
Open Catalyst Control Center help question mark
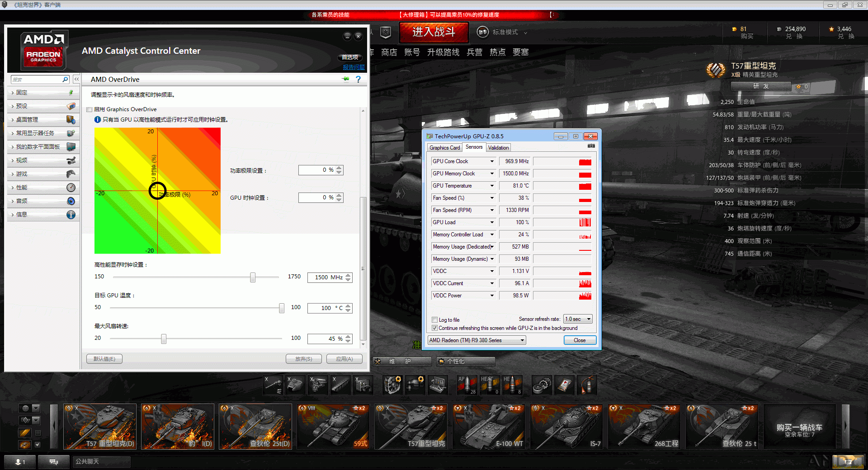(359, 79)
